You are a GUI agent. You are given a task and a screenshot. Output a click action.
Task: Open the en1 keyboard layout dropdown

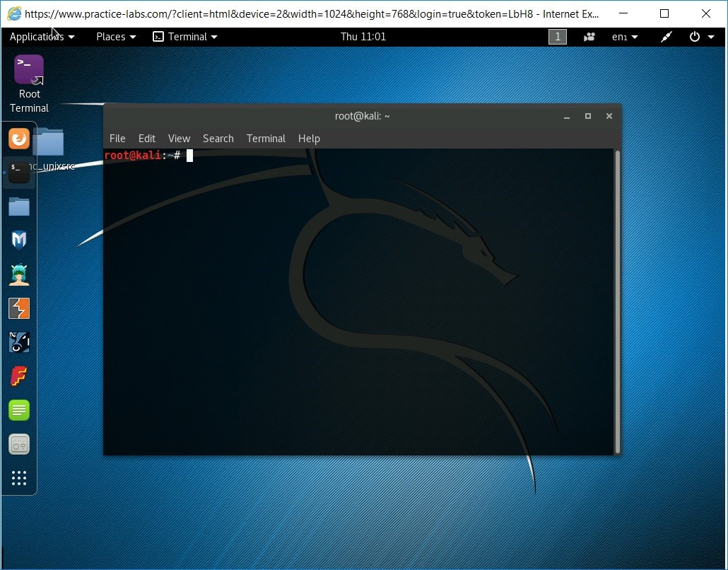tap(625, 36)
